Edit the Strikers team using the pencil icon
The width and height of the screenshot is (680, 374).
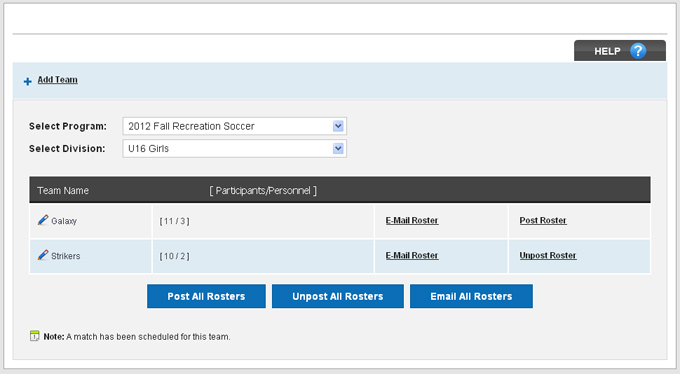point(43,255)
